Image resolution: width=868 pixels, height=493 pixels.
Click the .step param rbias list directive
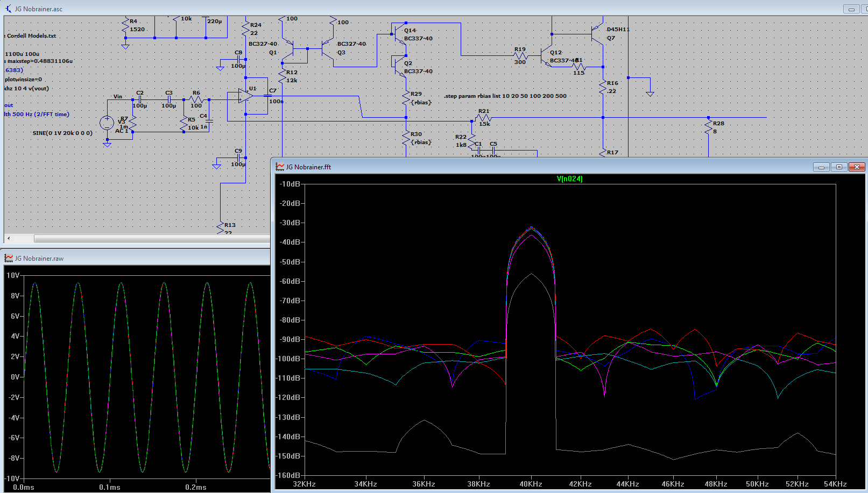pos(505,96)
